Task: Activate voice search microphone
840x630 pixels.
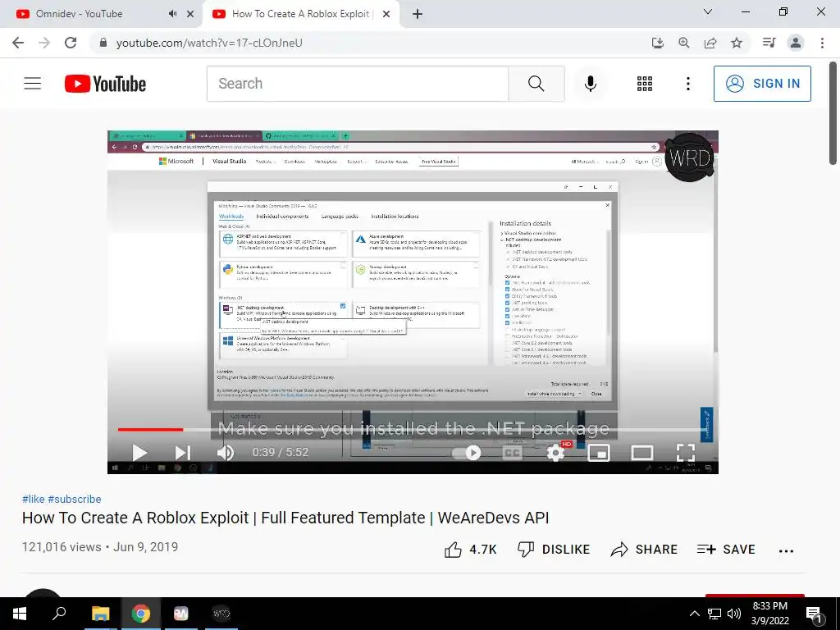Action: [591, 84]
